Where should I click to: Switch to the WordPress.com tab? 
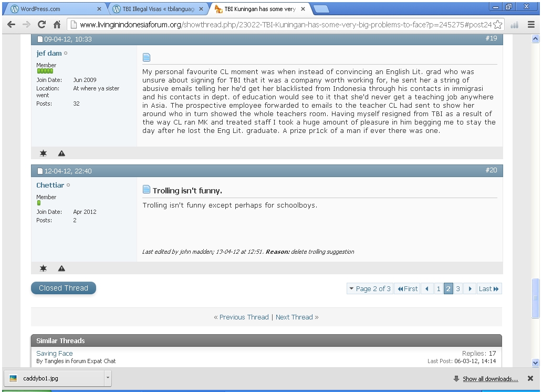click(x=53, y=9)
